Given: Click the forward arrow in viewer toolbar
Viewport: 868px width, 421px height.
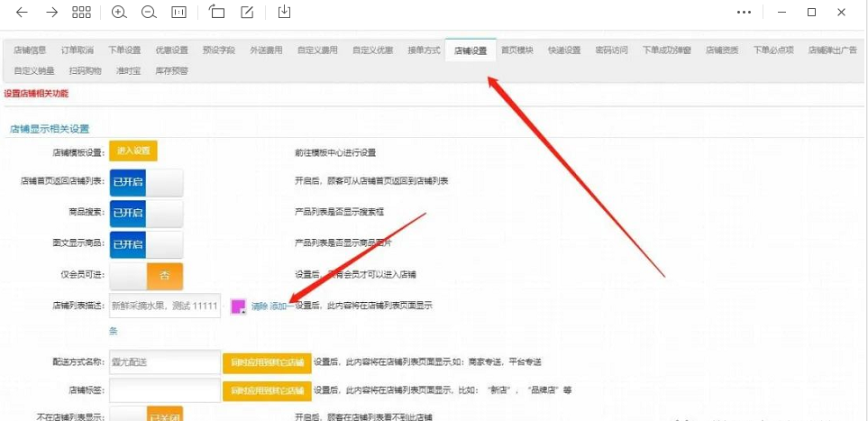Looking at the screenshot, I should click(51, 13).
